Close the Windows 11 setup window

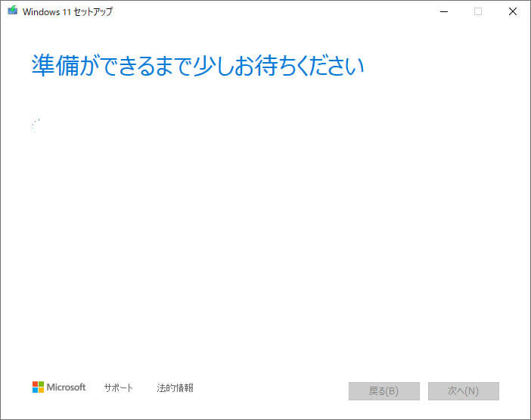click(x=513, y=11)
